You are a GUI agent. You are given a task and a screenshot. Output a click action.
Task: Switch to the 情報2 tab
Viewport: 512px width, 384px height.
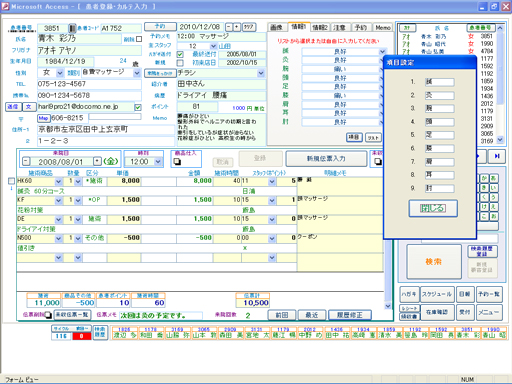320,27
